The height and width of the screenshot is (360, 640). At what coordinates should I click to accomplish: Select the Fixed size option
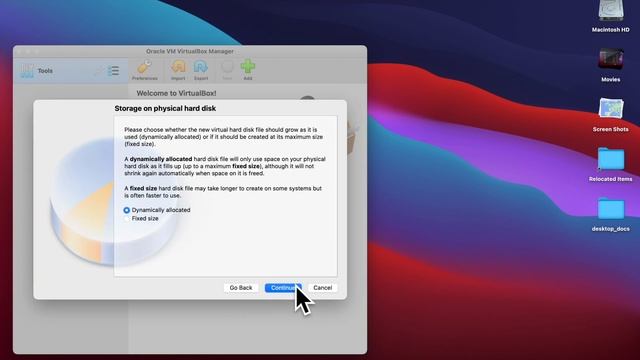pyautogui.click(x=141, y=218)
